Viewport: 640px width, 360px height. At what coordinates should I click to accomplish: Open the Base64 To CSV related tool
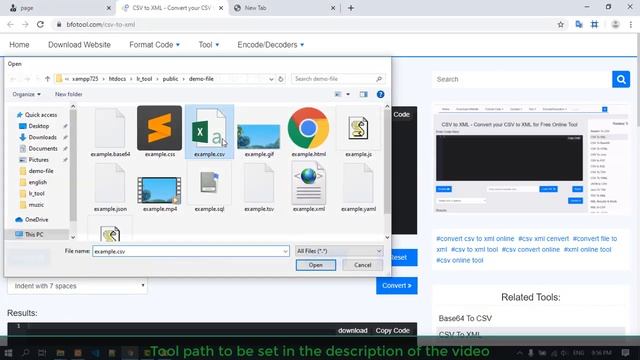click(x=465, y=318)
